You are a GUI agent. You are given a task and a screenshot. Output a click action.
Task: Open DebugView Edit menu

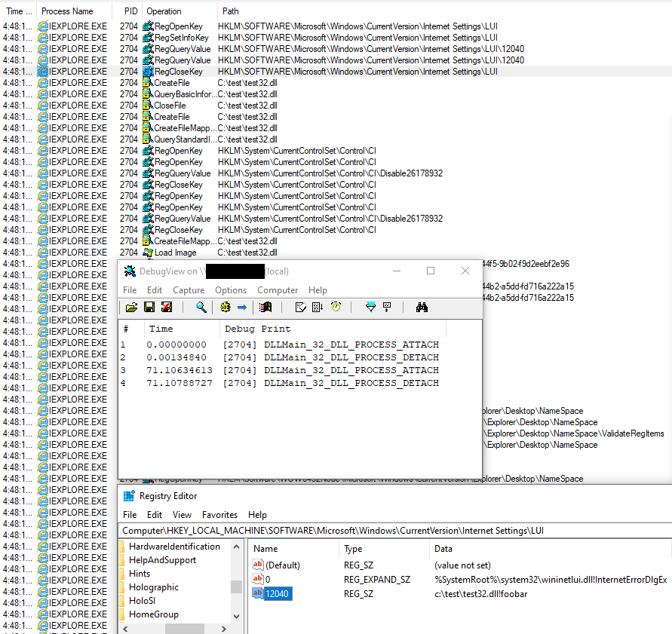[x=155, y=290]
